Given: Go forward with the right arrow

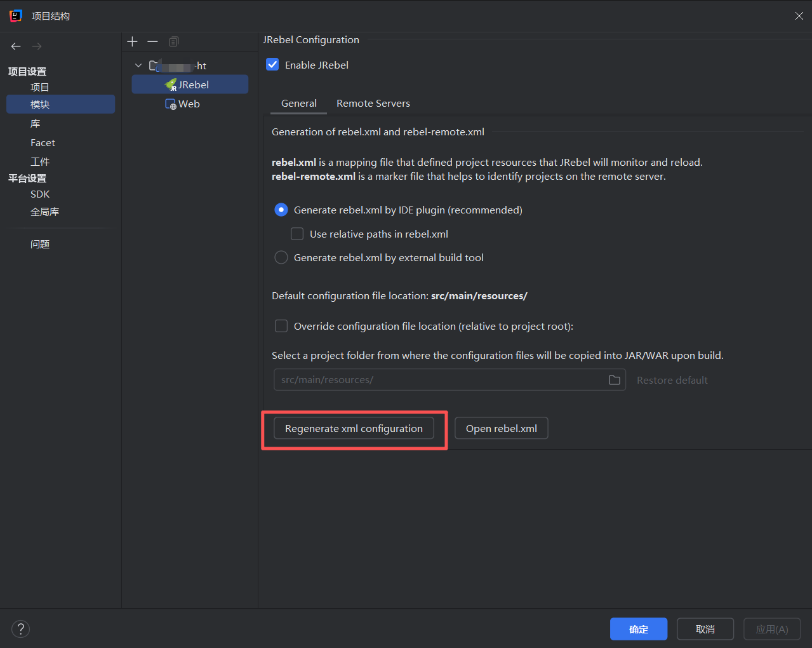Looking at the screenshot, I should [x=37, y=46].
